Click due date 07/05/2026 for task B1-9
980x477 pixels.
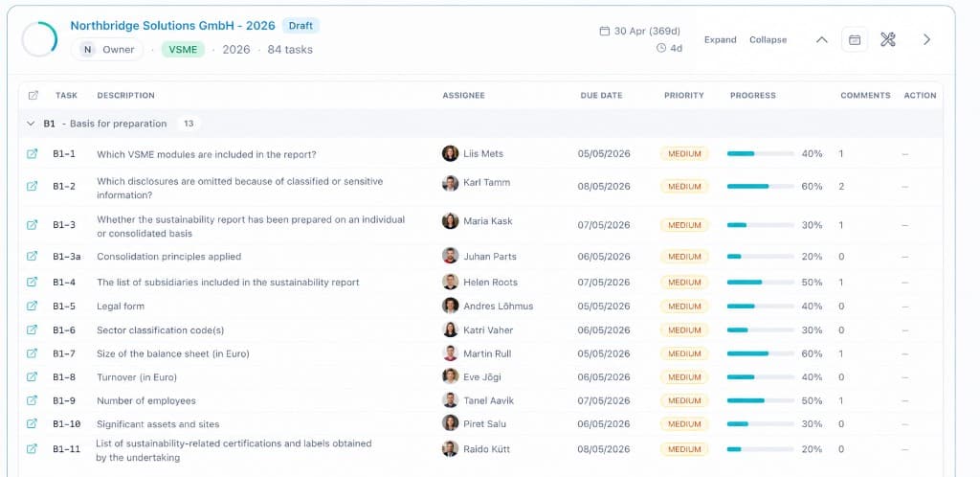[604, 400]
